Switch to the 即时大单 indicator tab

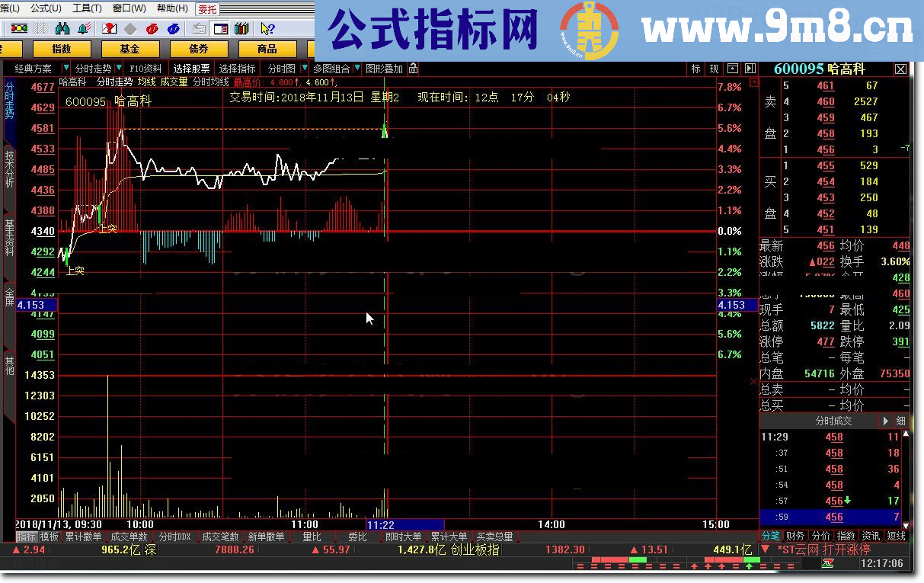(403, 537)
